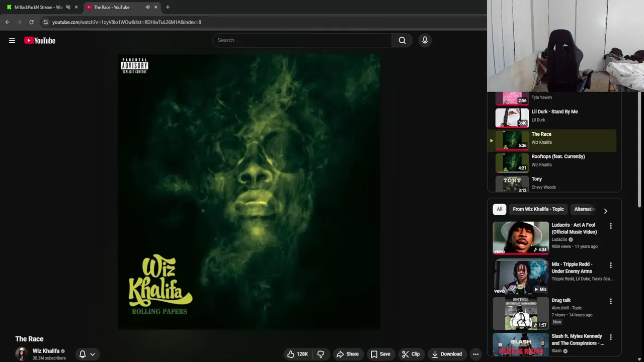This screenshot has width=644, height=362.
Task: Expand notification options dropdown arrow
Action: (x=93, y=354)
